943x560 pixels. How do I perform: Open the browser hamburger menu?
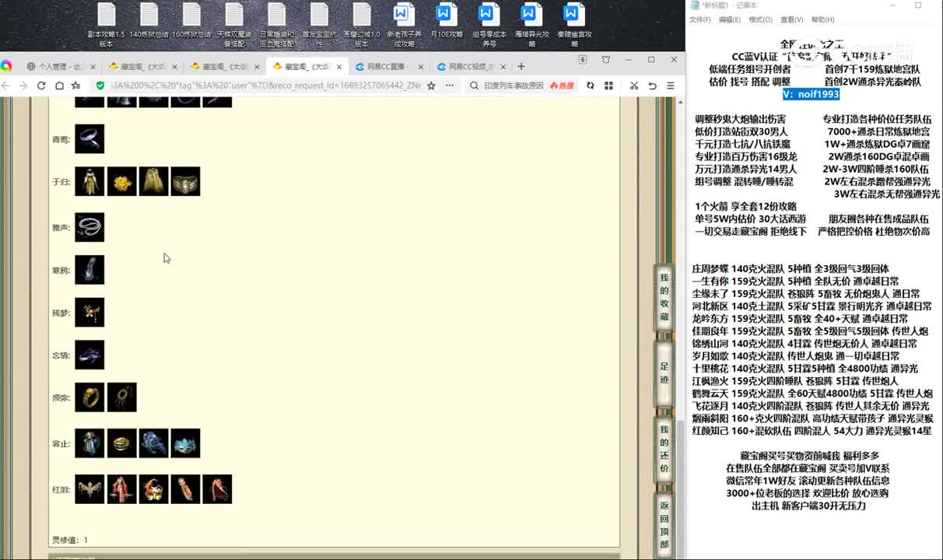[x=670, y=86]
